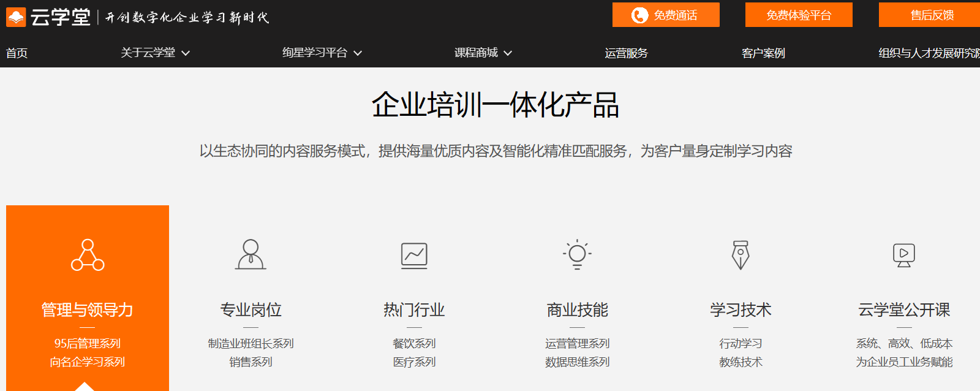This screenshot has width=980, height=391.
Task: Click the phone icon in 免费通话
Action: click(639, 15)
